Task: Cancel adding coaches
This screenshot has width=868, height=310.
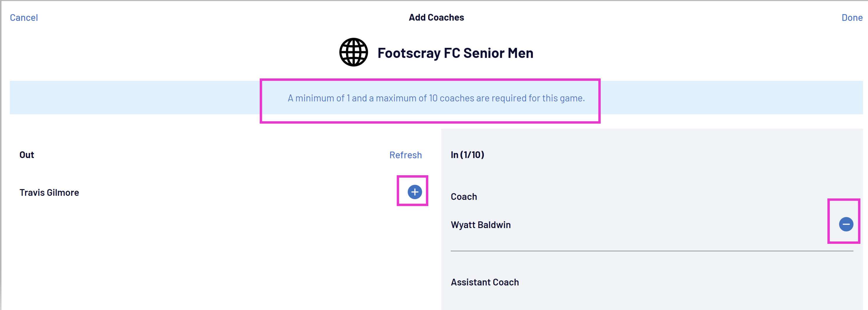Action: (24, 17)
